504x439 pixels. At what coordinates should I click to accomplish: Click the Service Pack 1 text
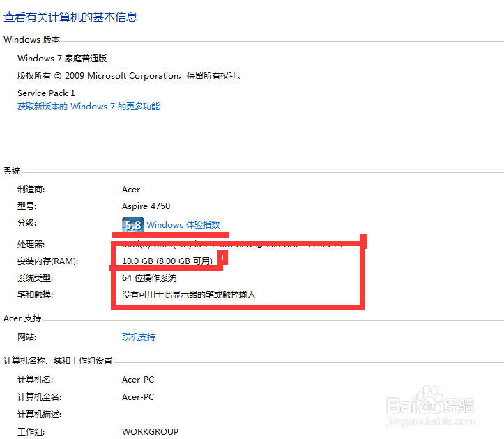[x=46, y=93]
